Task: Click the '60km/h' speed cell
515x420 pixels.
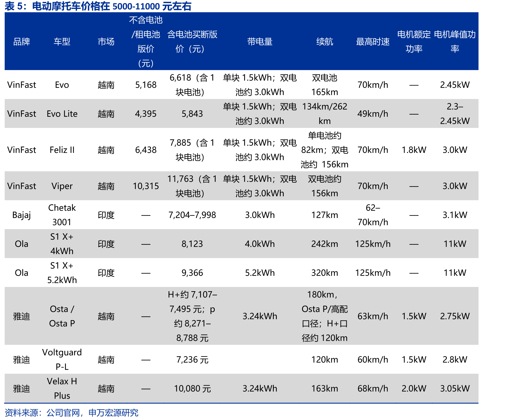Action: click(x=373, y=360)
